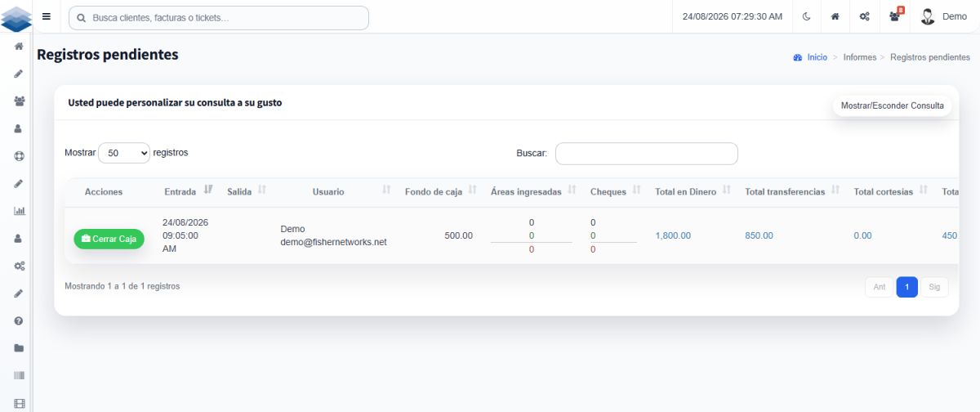
Task: Open the sidebar gears configuration icon
Action: [19, 266]
